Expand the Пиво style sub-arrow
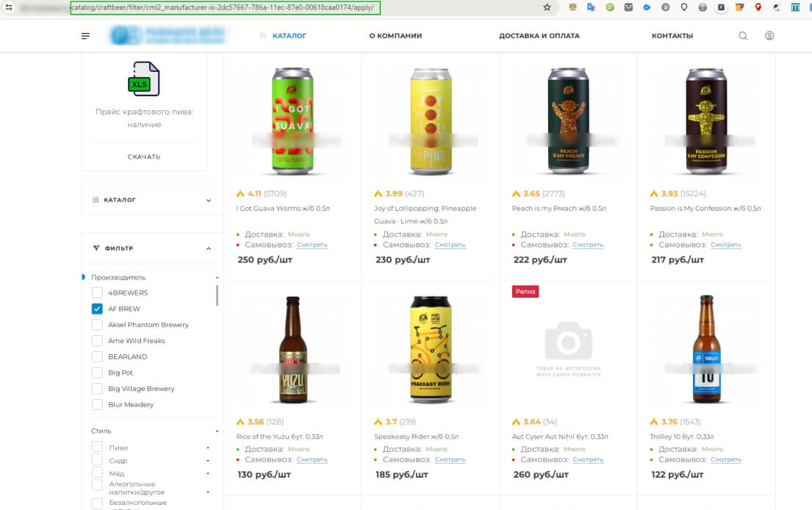Screen dimensions: 812x510 (208, 448)
